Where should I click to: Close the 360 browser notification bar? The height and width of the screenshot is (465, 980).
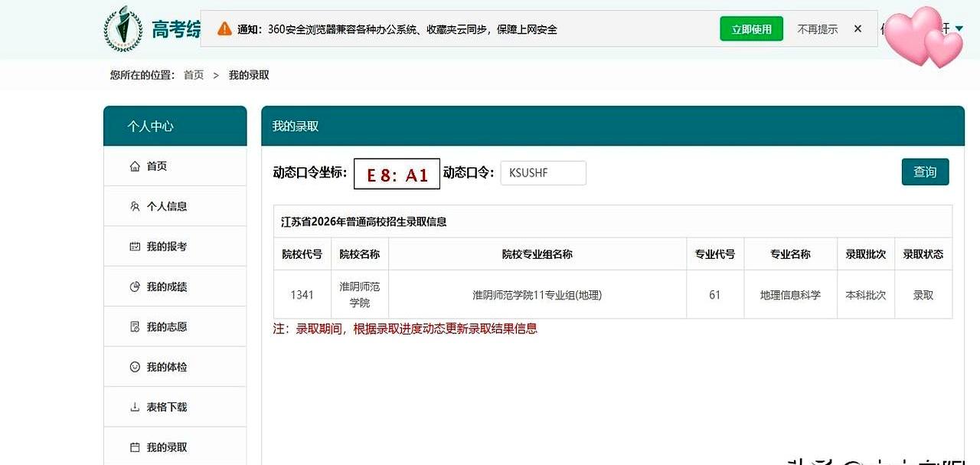click(x=857, y=29)
